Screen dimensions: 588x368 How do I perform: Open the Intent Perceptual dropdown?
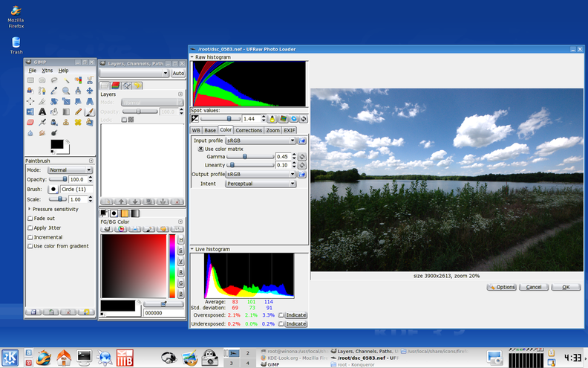pos(260,184)
